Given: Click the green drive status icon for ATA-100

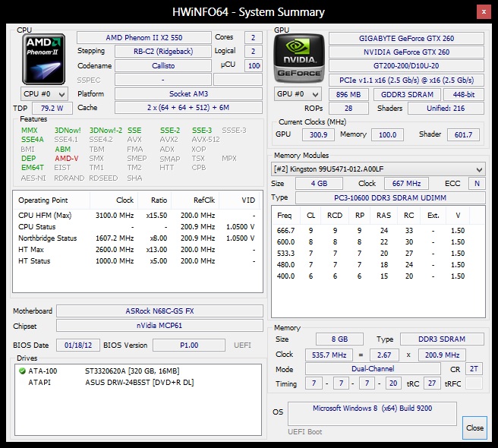Looking at the screenshot, I should click(x=22, y=371).
